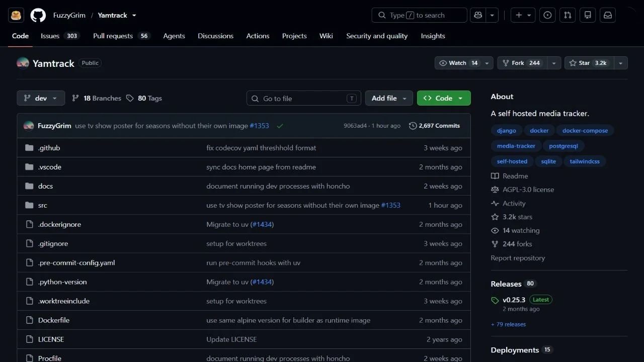Switch to the Pull requests tab

(122, 36)
